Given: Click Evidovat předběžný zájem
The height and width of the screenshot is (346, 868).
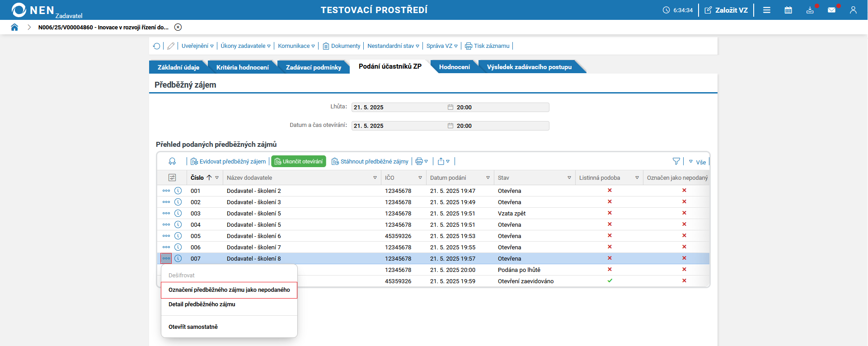Looking at the screenshot, I should pos(228,161).
